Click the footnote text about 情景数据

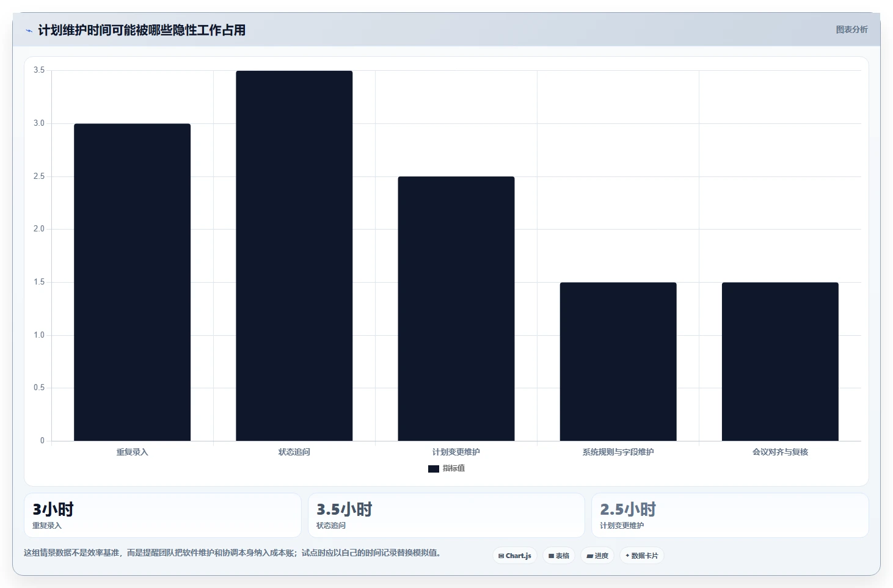coord(232,553)
